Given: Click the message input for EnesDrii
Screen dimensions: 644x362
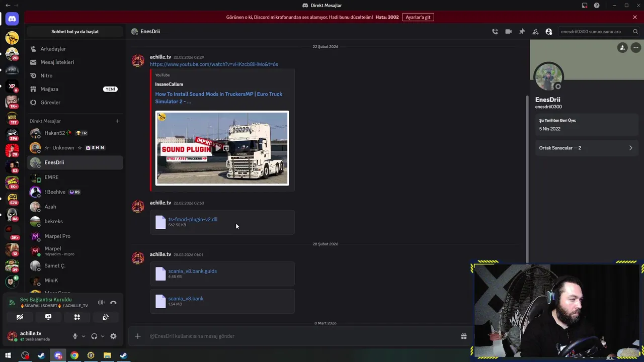Looking at the screenshot, I should (x=302, y=336).
